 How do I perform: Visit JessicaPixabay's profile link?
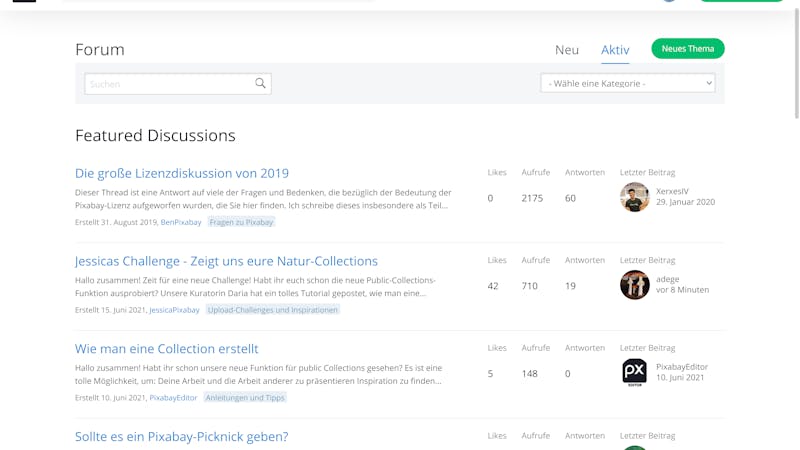tap(174, 310)
